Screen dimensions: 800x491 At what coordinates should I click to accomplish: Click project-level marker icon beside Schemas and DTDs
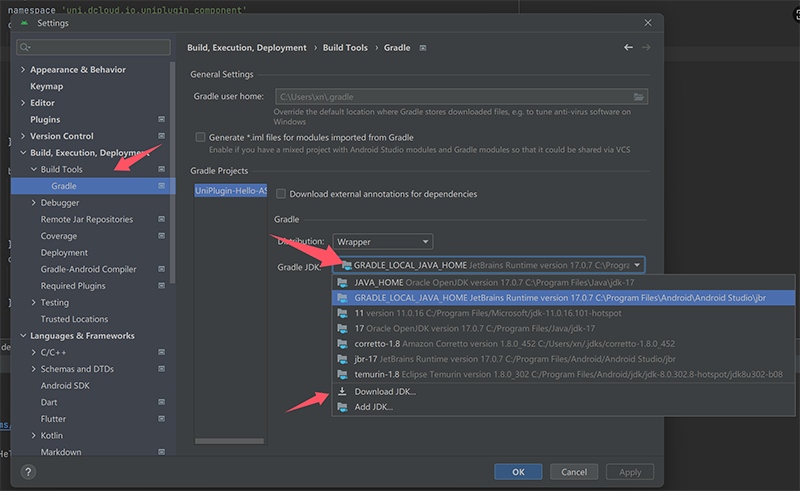click(161, 369)
